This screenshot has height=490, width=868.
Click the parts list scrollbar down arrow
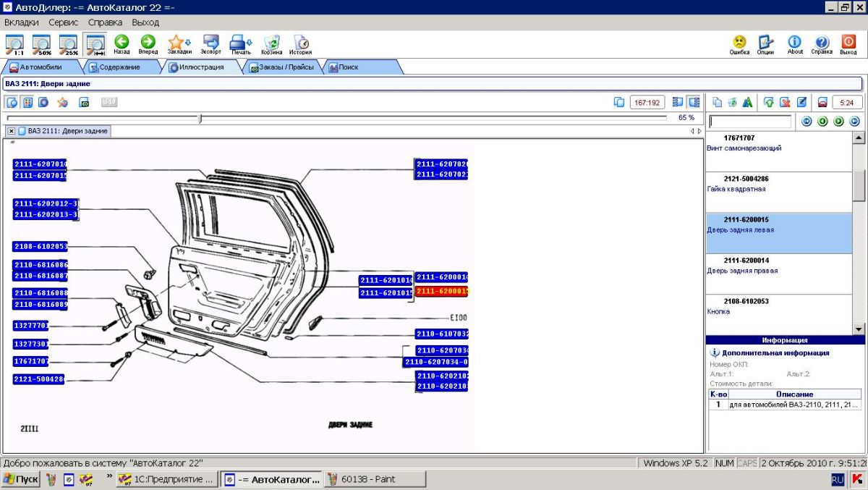859,329
